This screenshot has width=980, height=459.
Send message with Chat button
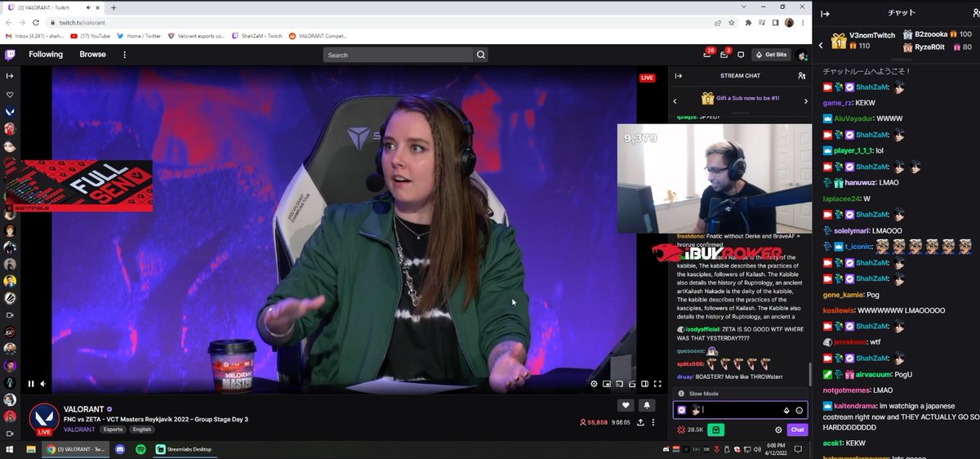coord(797,430)
